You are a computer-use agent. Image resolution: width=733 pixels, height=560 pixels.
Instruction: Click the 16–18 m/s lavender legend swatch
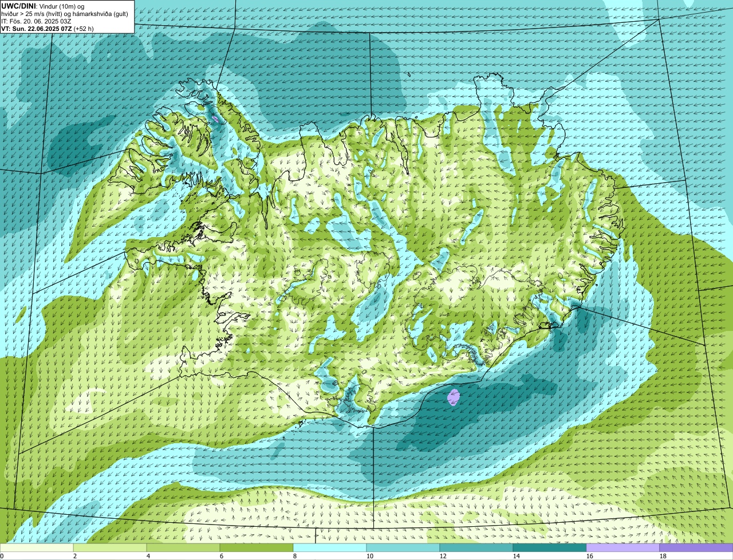(623, 548)
